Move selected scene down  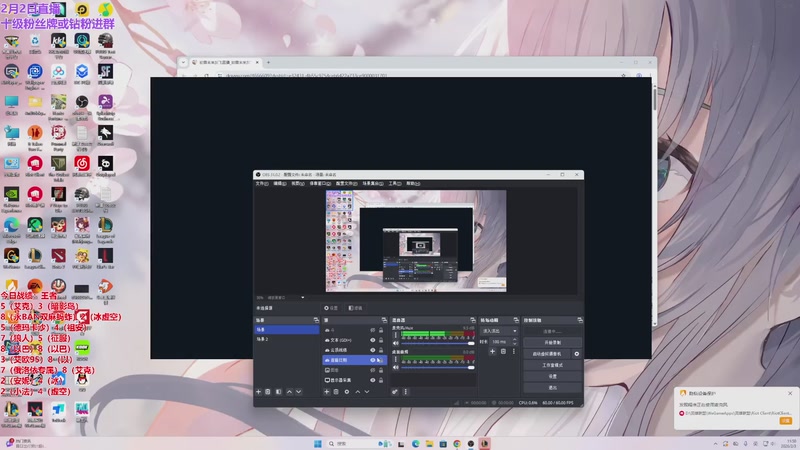click(298, 392)
